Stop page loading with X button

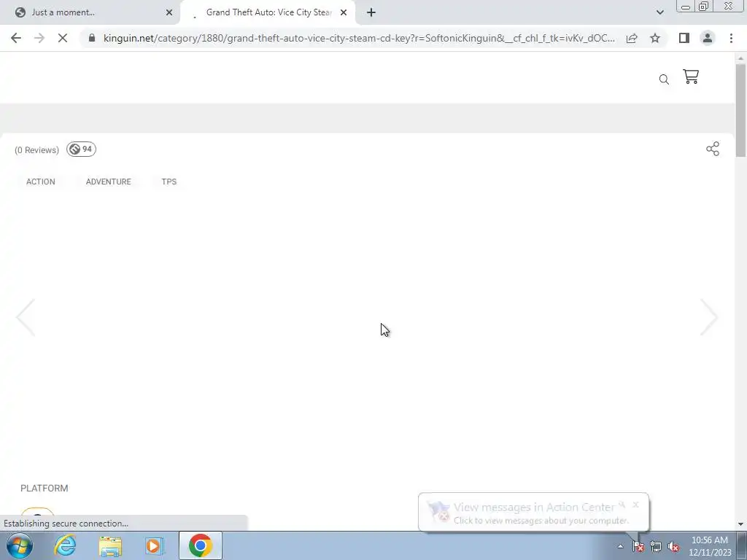tap(63, 38)
